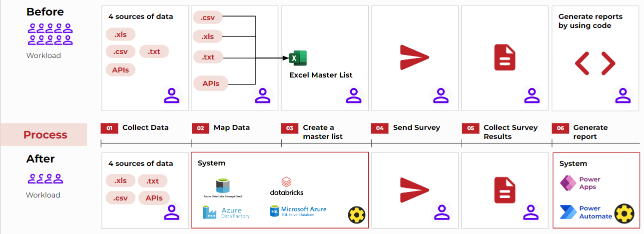The height and width of the screenshot is (234, 644).
Task: Select the .xls pill in Before sources
Action: [120, 34]
